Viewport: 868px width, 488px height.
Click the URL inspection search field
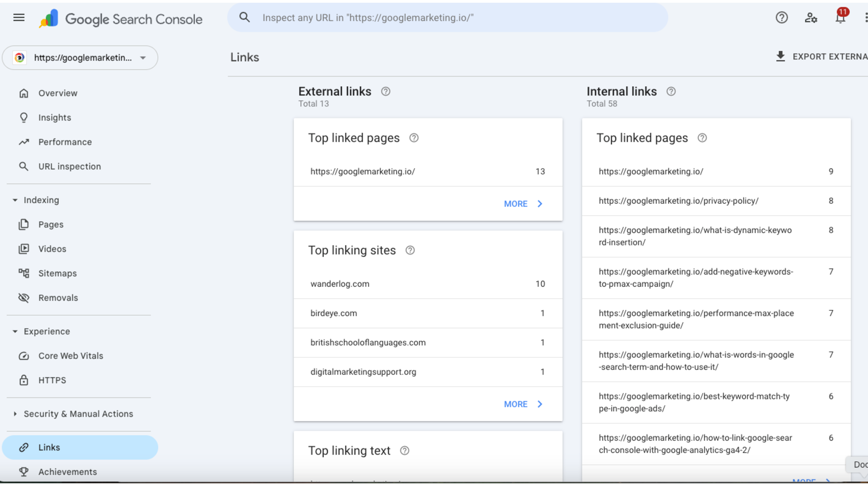coord(448,18)
